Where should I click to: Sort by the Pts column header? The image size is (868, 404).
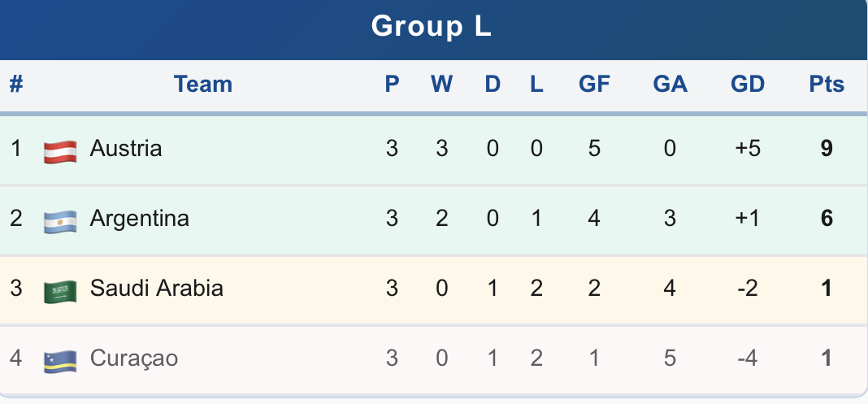[x=827, y=84]
